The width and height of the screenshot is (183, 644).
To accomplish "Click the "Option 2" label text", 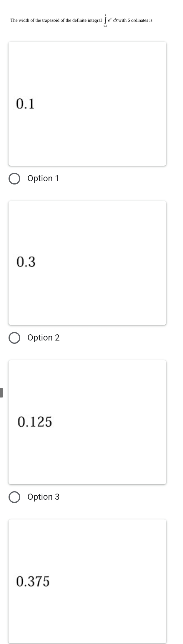I will (x=44, y=338).
